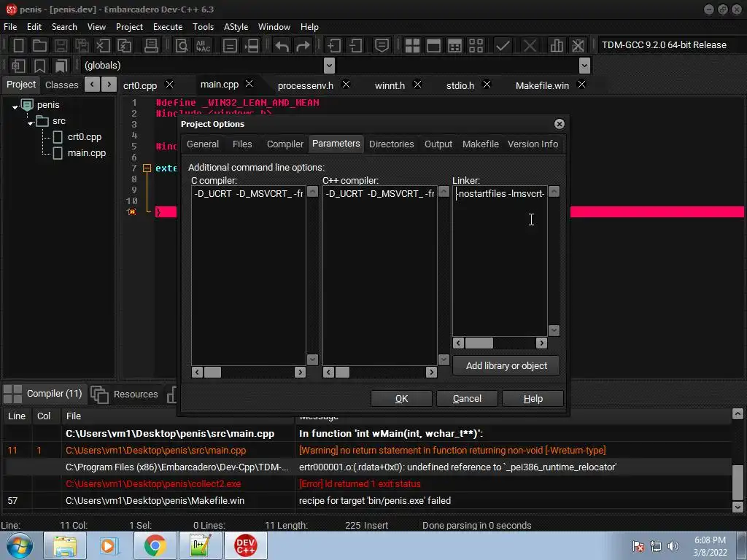Switch to the Compiler tab in Project Options
Screen dimensions: 747x560
[x=285, y=144]
